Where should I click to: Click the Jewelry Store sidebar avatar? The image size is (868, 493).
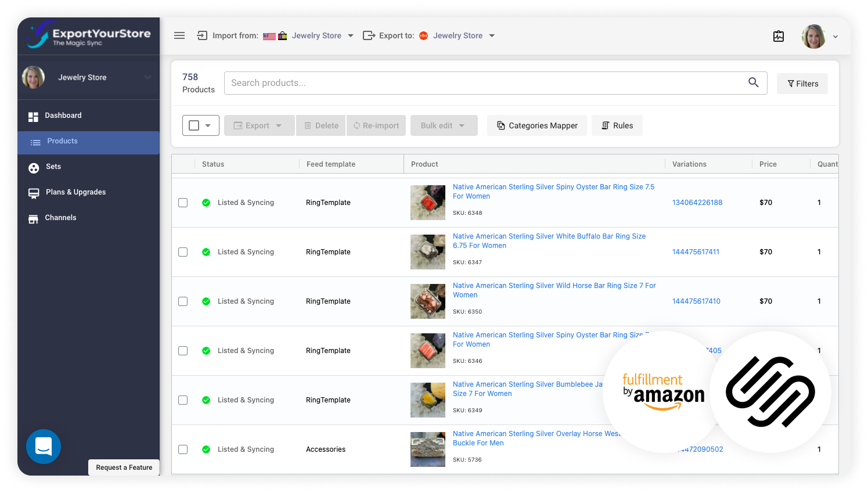tap(33, 77)
